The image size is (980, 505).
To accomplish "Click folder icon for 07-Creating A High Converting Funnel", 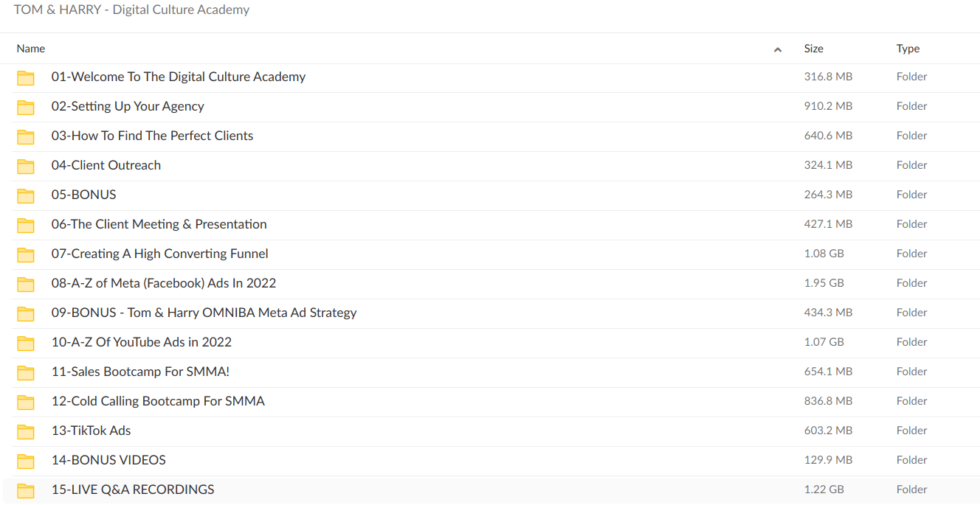I will point(26,254).
